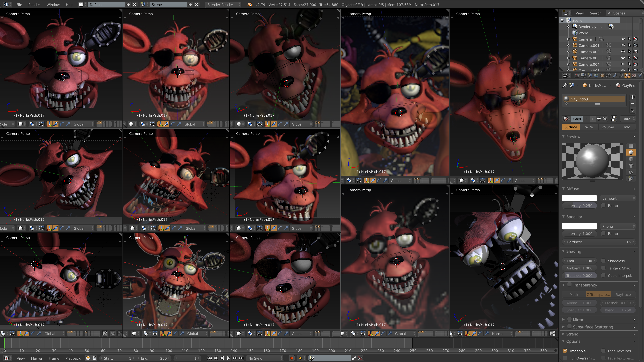644x362 pixels.
Task: Toggle selectability of Camera.003 arrow icon
Action: pos(629,58)
